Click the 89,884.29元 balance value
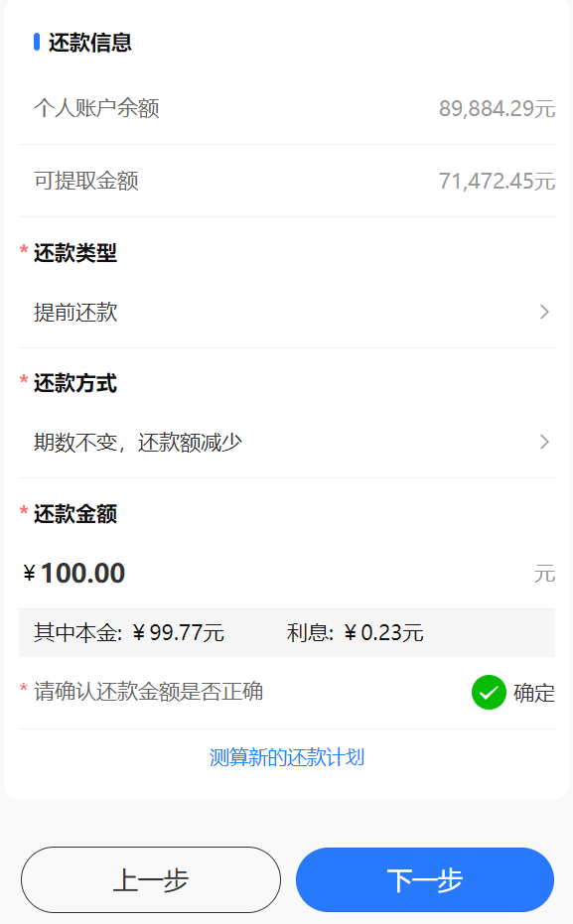The width and height of the screenshot is (573, 924). [497, 108]
